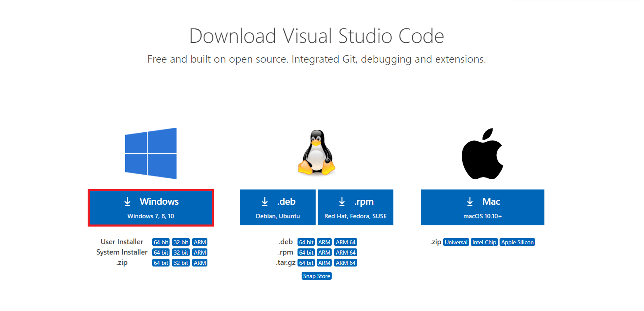Download the Mac .zip Universal build
This screenshot has width=644, height=311.
[x=456, y=242]
